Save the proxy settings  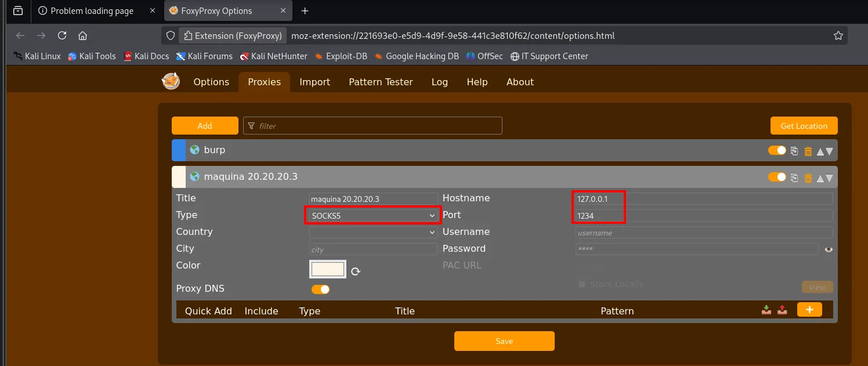click(504, 341)
